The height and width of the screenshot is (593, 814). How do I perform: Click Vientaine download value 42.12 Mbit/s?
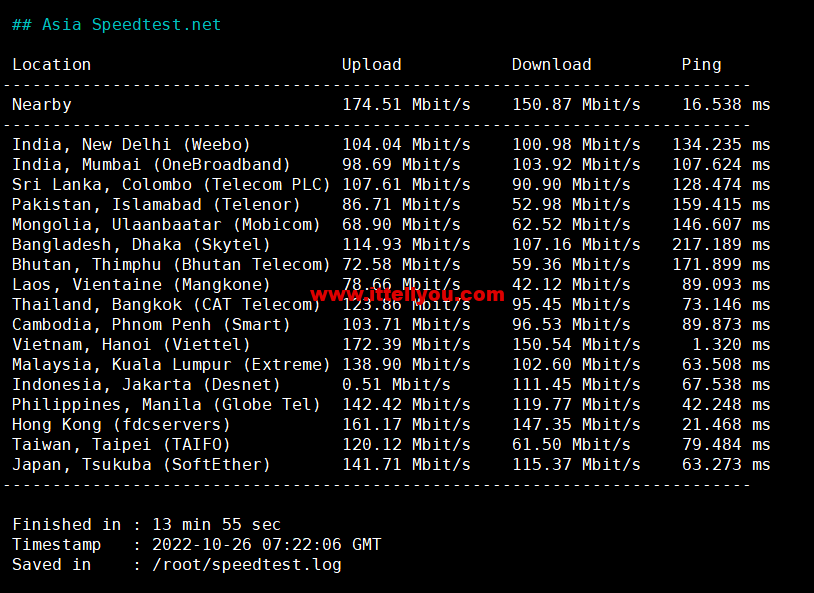coord(571,285)
